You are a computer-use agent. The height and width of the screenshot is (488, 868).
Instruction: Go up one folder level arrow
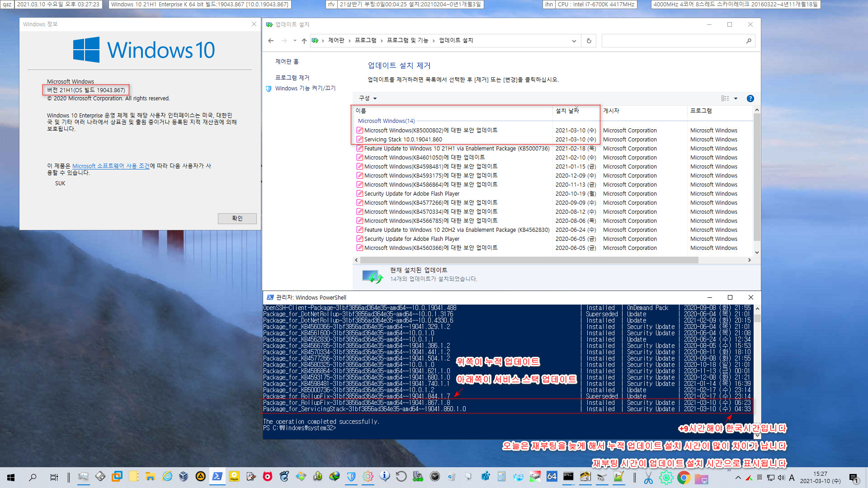click(304, 41)
